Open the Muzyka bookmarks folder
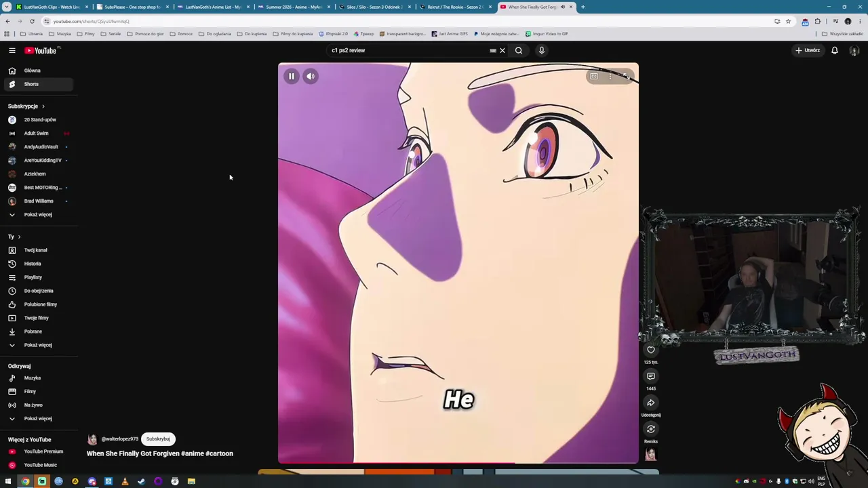 pyautogui.click(x=60, y=34)
